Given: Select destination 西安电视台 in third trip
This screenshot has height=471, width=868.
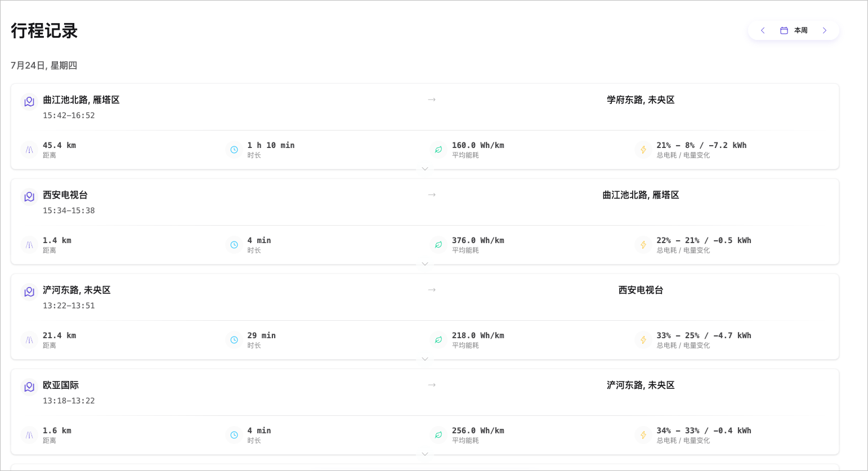Looking at the screenshot, I should tap(641, 290).
